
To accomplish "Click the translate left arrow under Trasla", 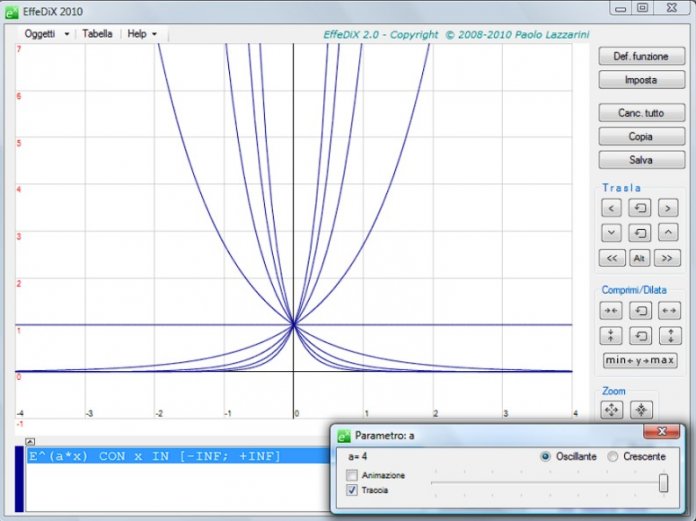I will tap(612, 208).
